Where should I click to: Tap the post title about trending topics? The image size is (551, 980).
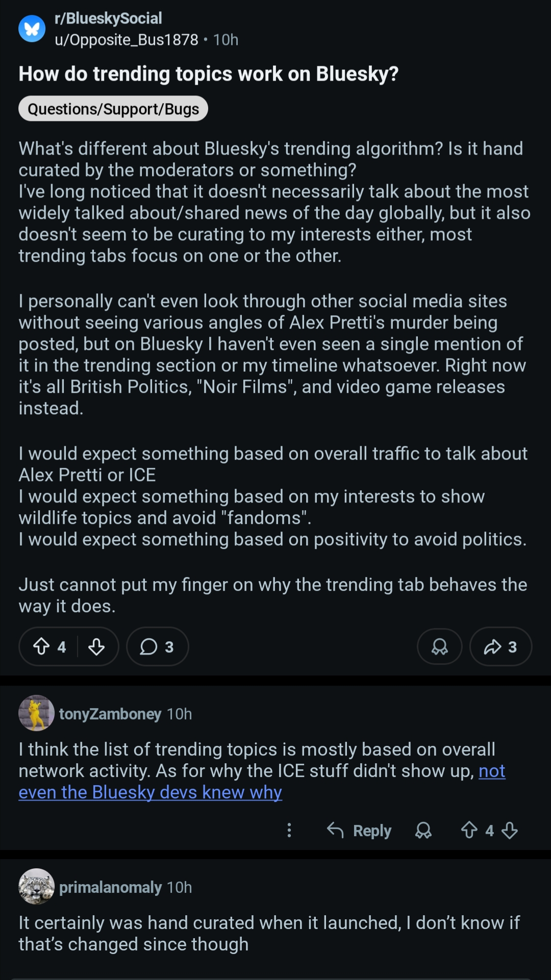(x=209, y=74)
